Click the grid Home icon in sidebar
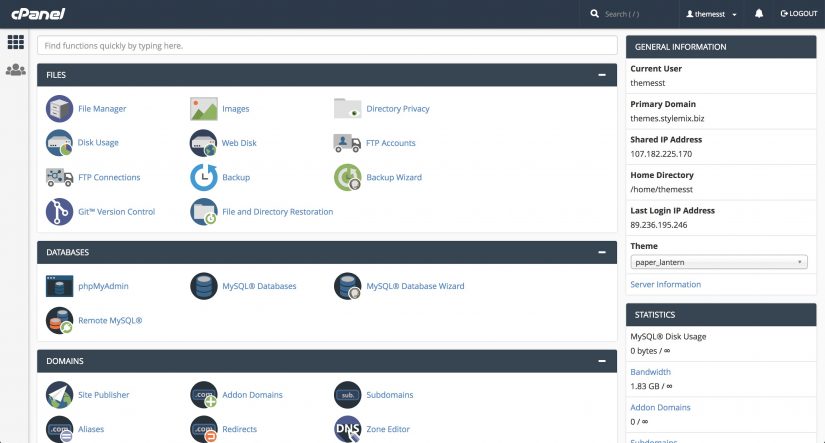The width and height of the screenshot is (825, 443). click(16, 42)
